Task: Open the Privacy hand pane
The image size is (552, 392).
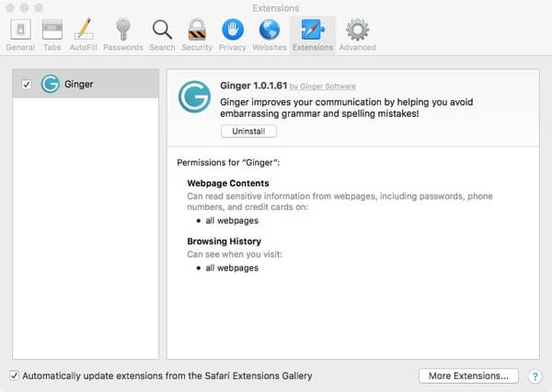Action: point(233,35)
